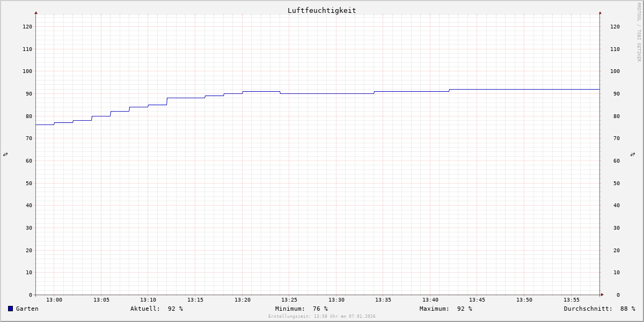This screenshot has width=644, height=322.
Task: Click the 10 label on the left axis
Action: tap(29, 273)
